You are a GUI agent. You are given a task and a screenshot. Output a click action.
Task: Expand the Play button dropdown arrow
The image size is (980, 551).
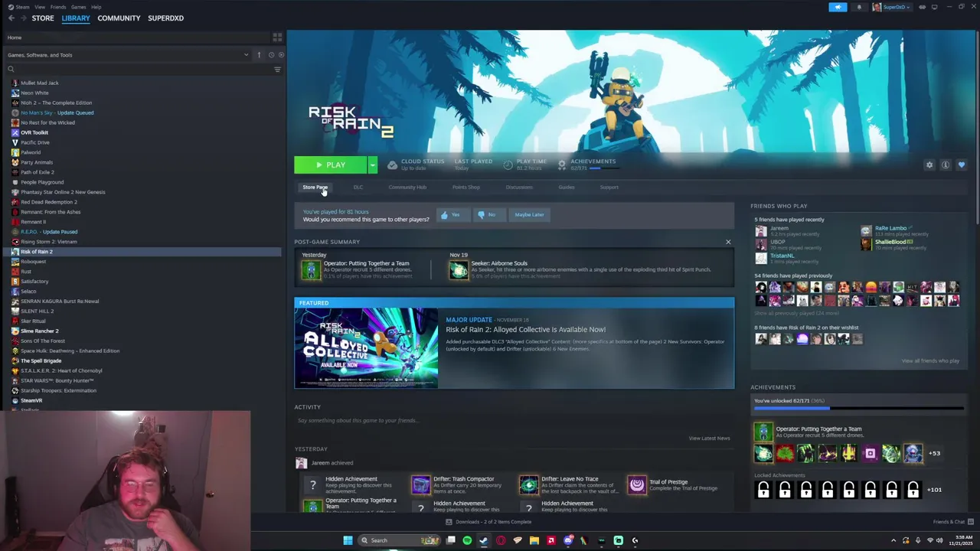[x=373, y=165]
